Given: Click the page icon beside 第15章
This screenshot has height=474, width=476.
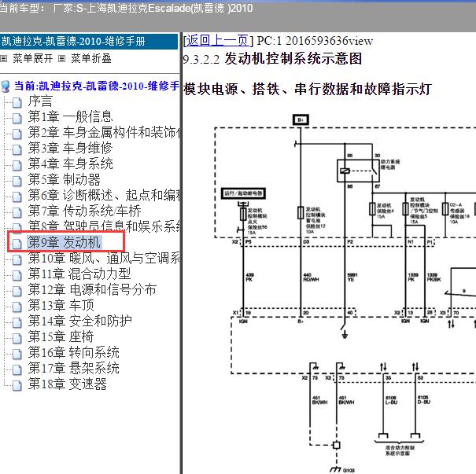Looking at the screenshot, I should coord(17,339).
